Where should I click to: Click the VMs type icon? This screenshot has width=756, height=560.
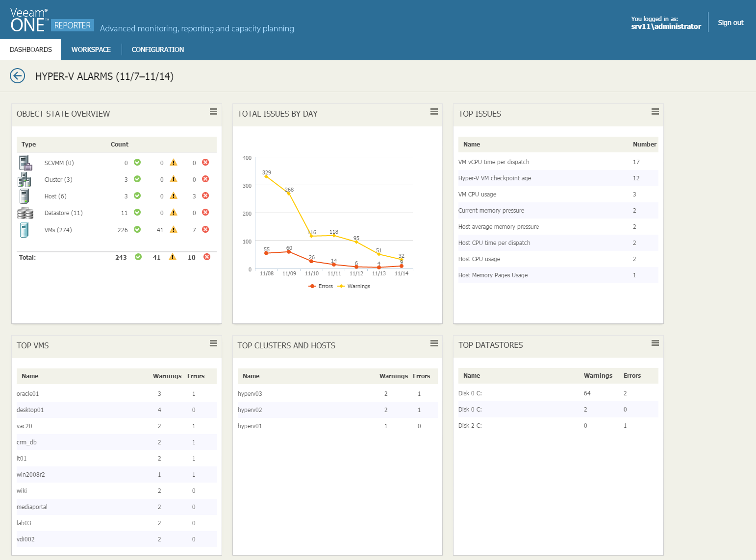tap(24, 230)
